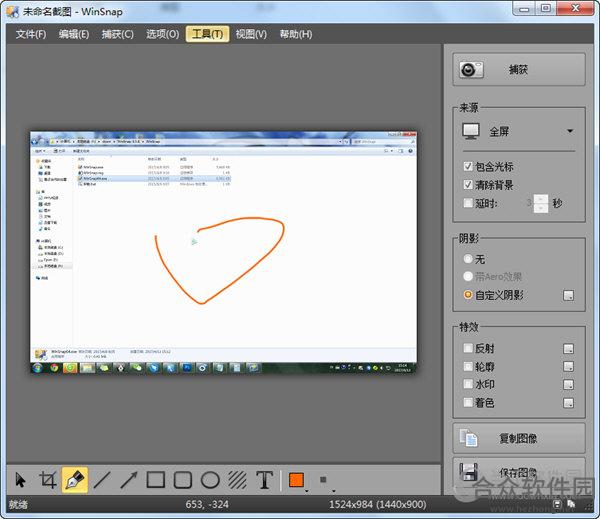This screenshot has height=519, width=600.
Task: Click the cursor coordinates 653, -324
Action: click(x=207, y=505)
